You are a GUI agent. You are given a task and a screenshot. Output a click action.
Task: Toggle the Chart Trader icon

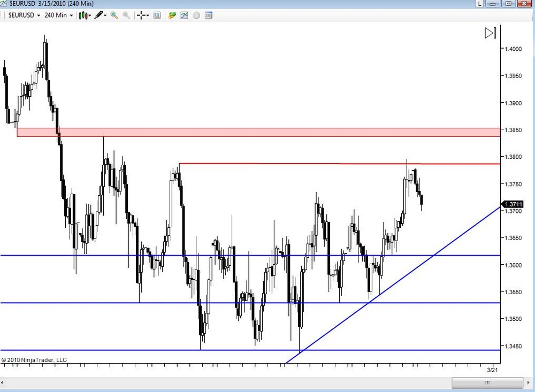tap(172, 16)
